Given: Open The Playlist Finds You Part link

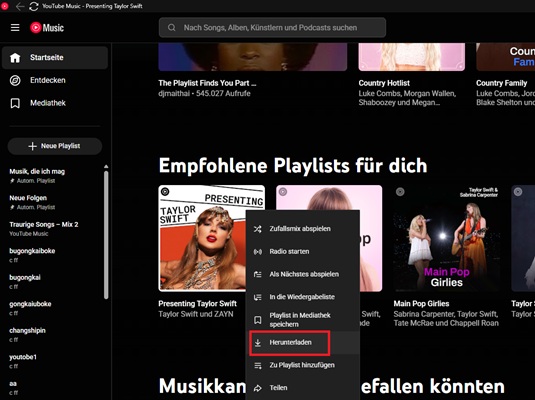Looking at the screenshot, I should [x=207, y=83].
